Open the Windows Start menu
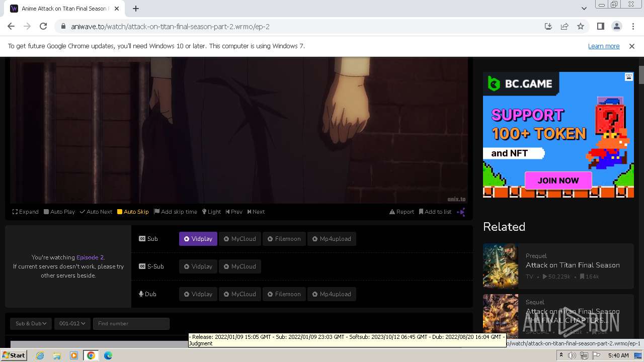The width and height of the screenshot is (644, 362). click(14, 355)
